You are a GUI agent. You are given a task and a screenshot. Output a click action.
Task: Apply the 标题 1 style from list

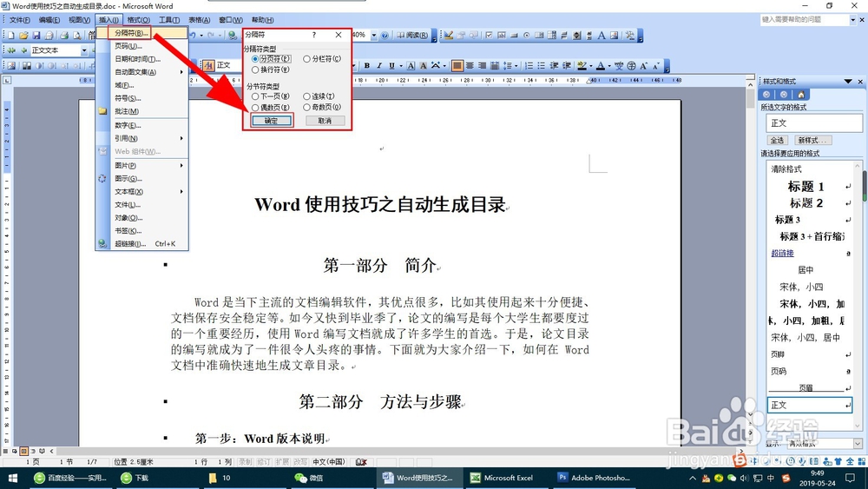806,186
